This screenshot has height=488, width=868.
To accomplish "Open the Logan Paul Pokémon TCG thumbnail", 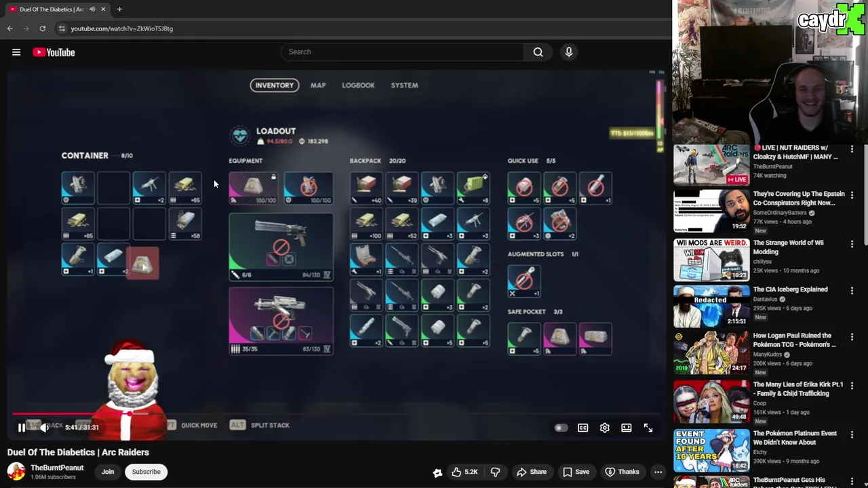I will tap(711, 352).
